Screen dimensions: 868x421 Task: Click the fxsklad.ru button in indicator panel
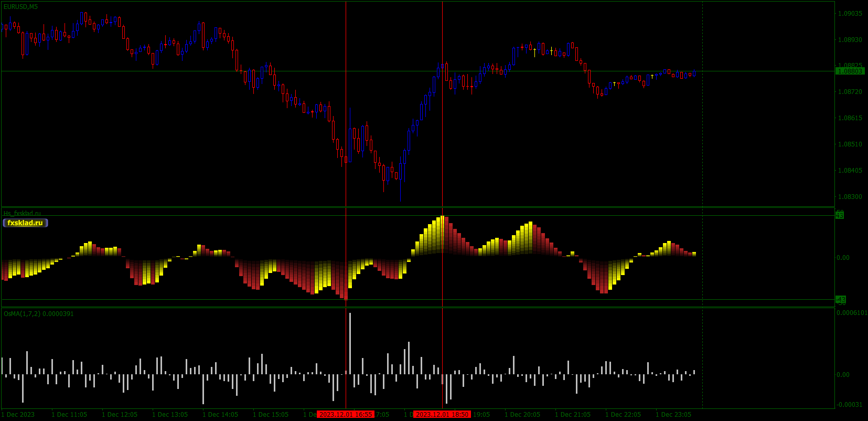[x=25, y=223]
